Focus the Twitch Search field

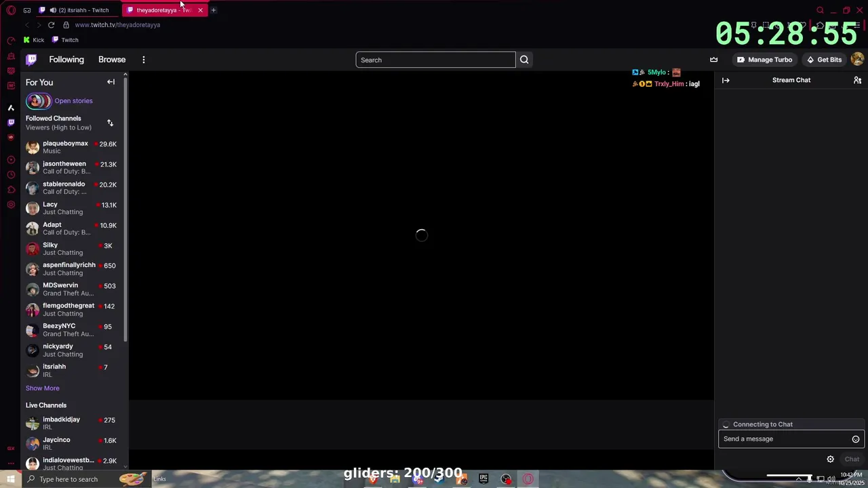click(435, 60)
